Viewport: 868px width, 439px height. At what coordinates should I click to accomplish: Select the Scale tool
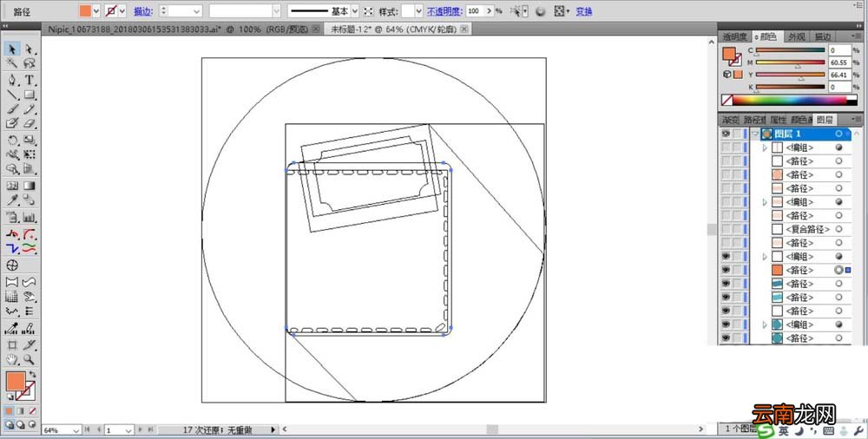pyautogui.click(x=29, y=141)
